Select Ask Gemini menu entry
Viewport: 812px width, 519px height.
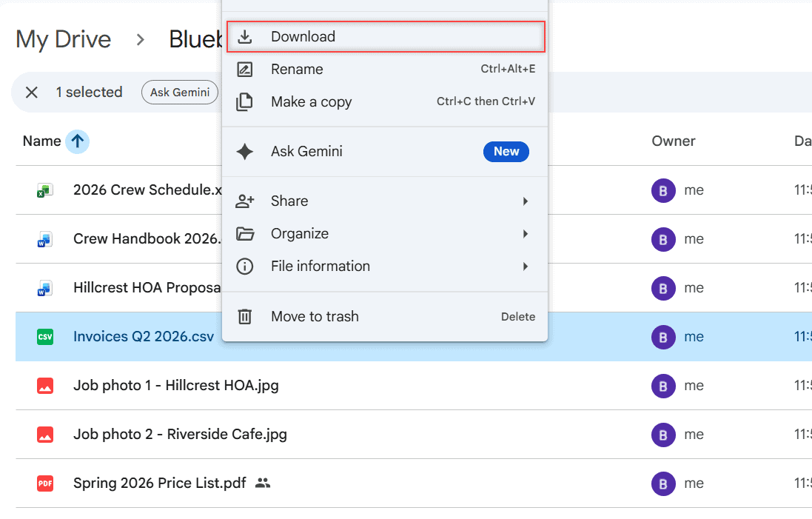[x=386, y=151]
